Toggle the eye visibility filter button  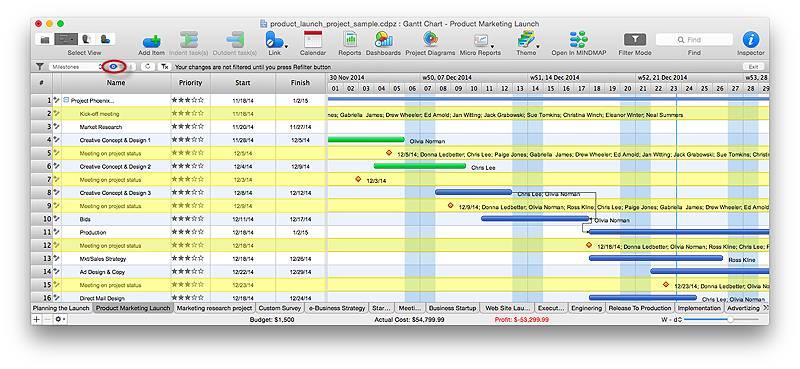(114, 66)
